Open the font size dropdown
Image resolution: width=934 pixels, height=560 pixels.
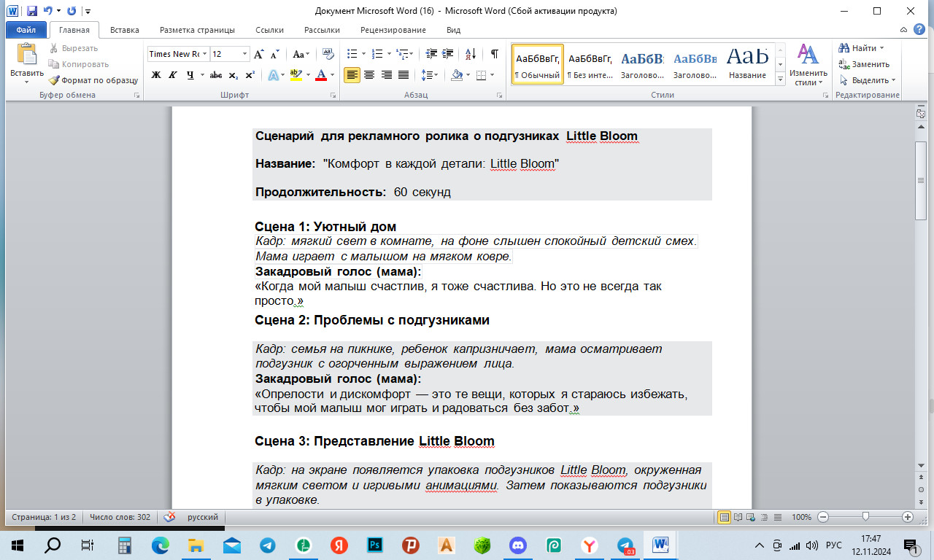pyautogui.click(x=245, y=54)
